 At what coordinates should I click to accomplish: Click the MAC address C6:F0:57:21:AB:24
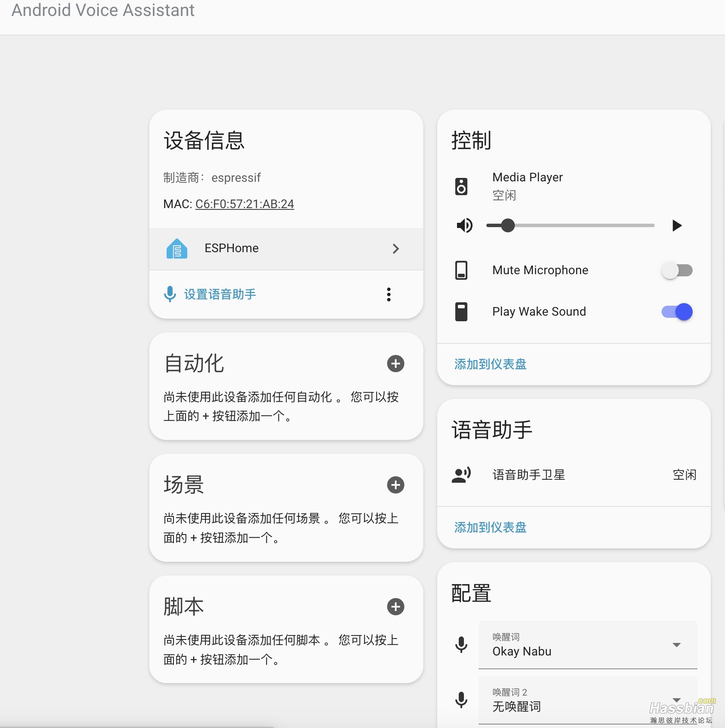(x=245, y=204)
